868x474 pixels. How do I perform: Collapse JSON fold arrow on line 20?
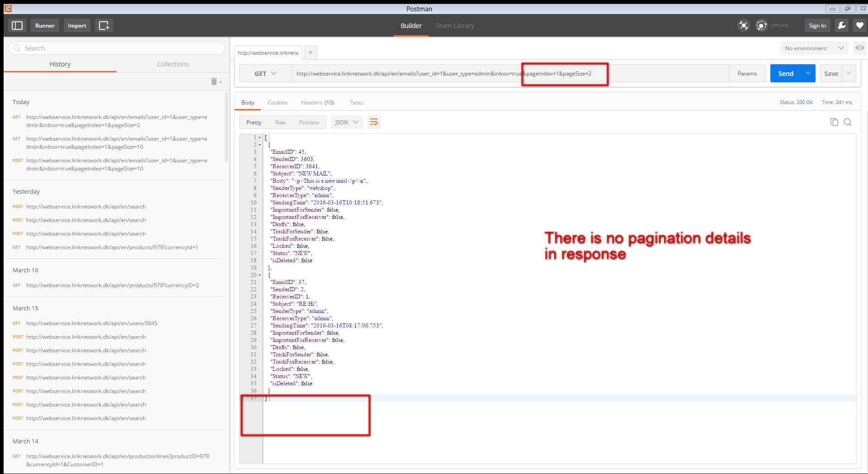coord(260,275)
